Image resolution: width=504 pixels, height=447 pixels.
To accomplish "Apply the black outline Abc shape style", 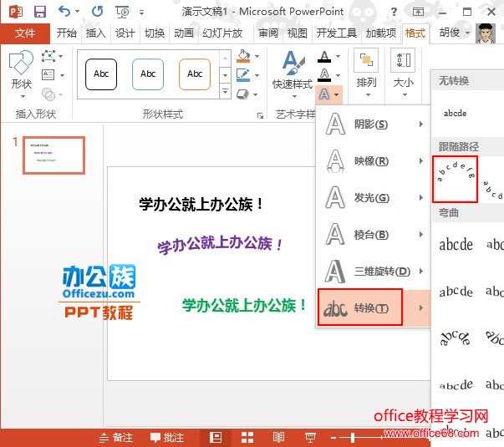I will 101,74.
